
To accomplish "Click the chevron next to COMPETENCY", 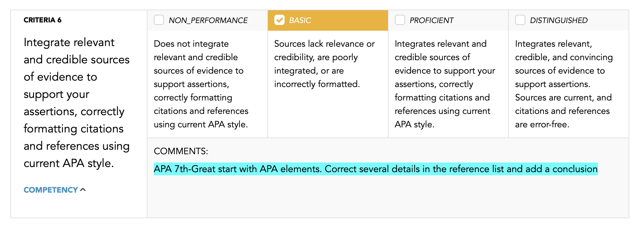I will [83, 189].
